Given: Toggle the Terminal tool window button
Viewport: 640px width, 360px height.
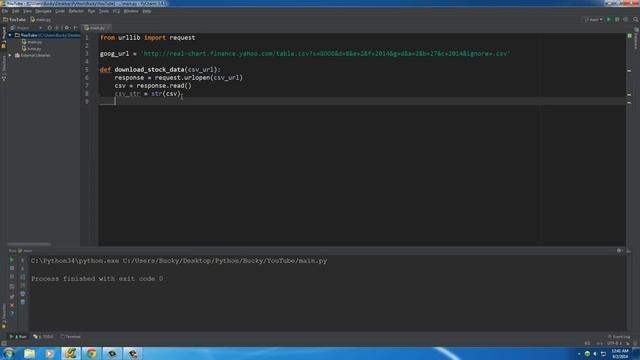Looking at the screenshot, I should coord(70,336).
